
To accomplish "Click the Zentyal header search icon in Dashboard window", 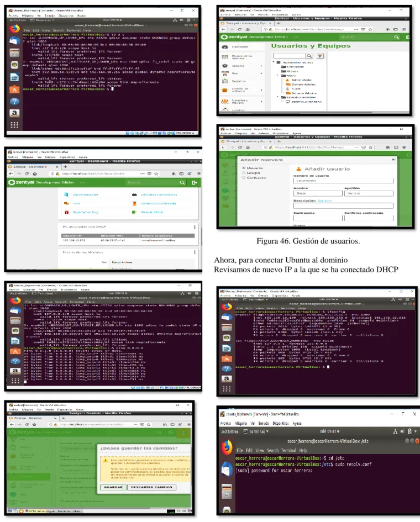I will point(182,182).
